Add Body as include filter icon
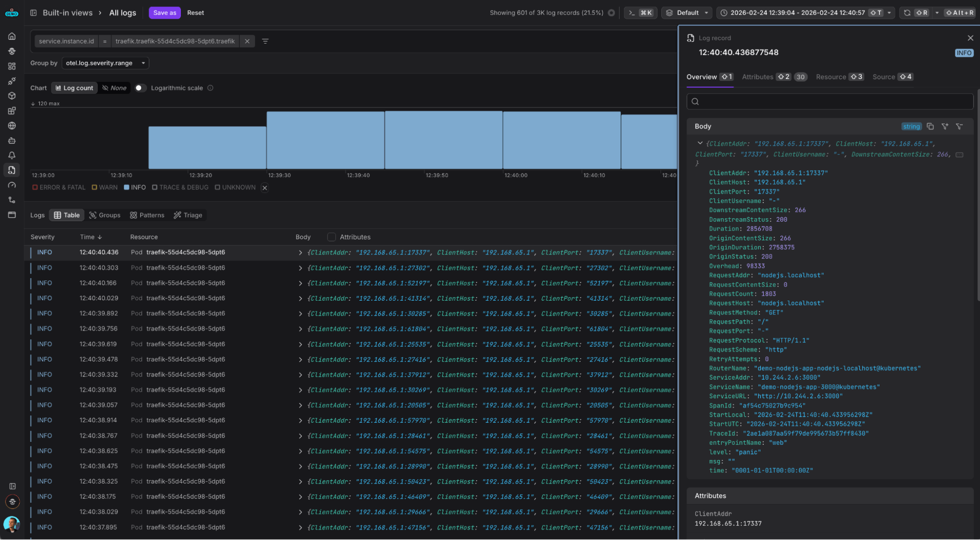Viewport: 980px width, 540px height. click(945, 127)
